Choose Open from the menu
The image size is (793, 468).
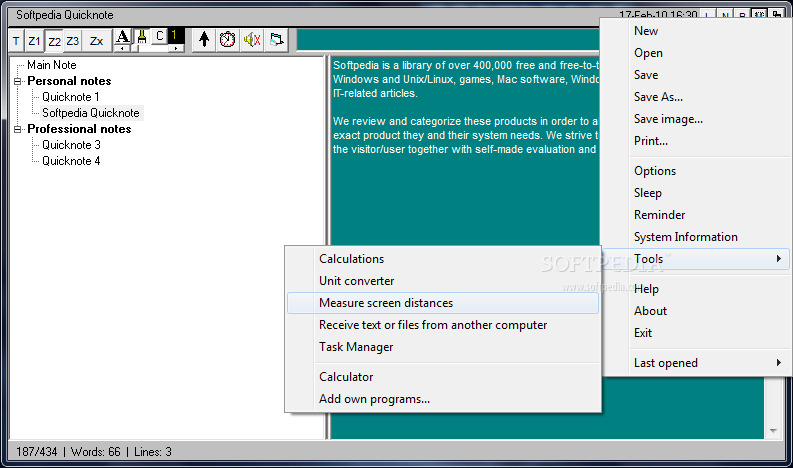pyautogui.click(x=695, y=53)
